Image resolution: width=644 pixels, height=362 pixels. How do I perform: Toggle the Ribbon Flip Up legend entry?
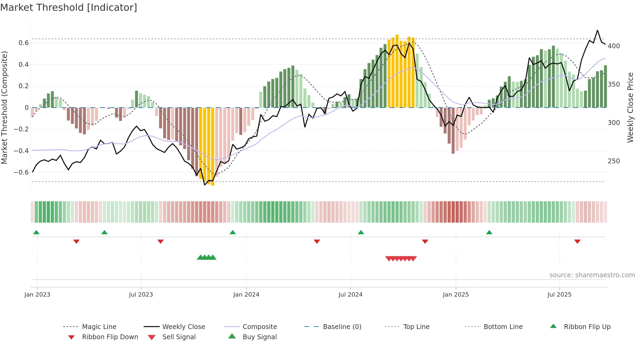580,327
